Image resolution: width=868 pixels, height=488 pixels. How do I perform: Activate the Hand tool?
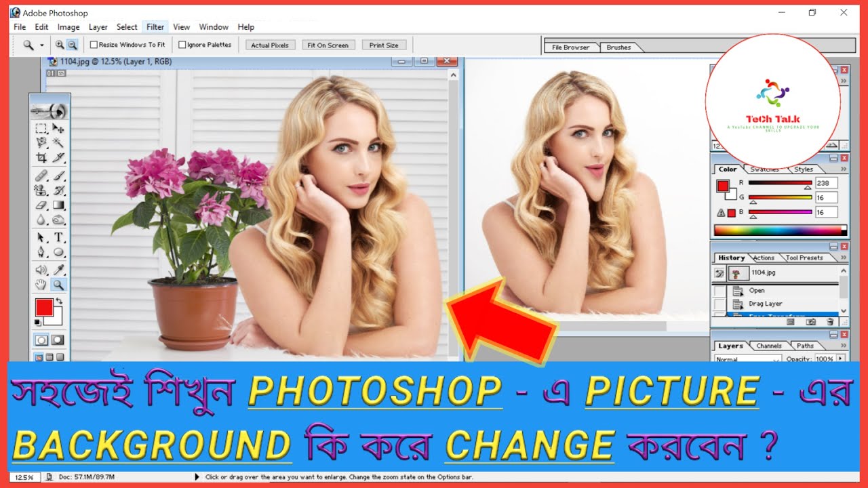click(41, 285)
